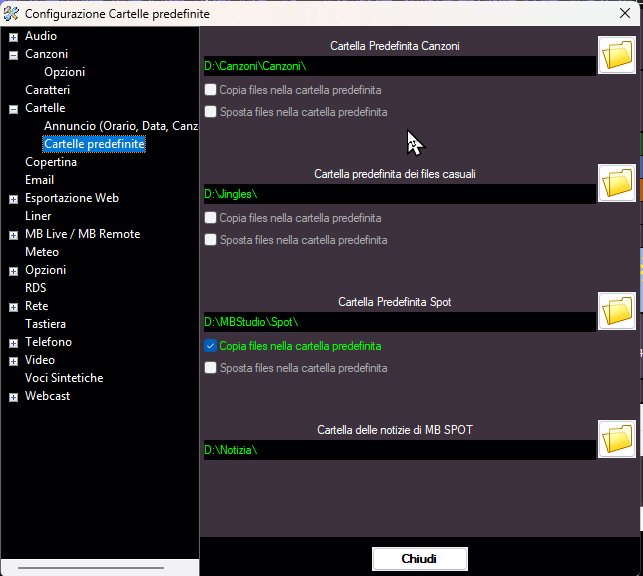Open the Voci Sintetiche settings item
This screenshot has height=576, width=643.
[64, 378]
